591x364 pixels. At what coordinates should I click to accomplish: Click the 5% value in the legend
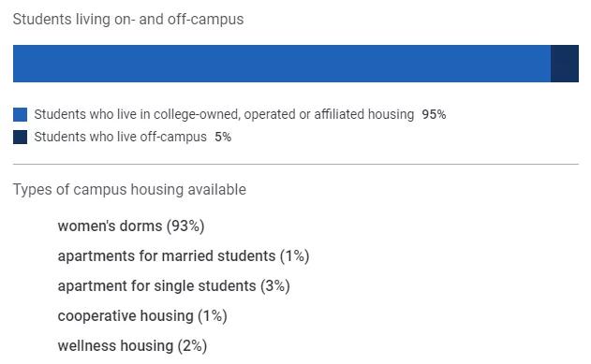pos(223,137)
